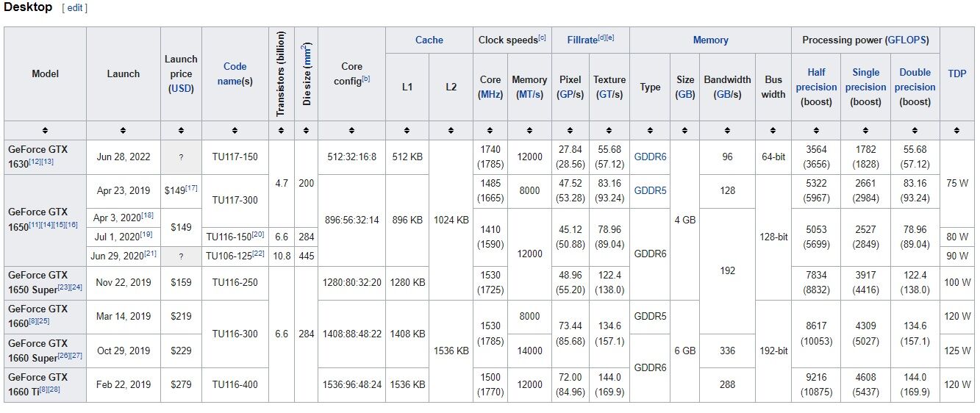Select the $279 launch price cell
The image size is (980, 413).
point(181,384)
